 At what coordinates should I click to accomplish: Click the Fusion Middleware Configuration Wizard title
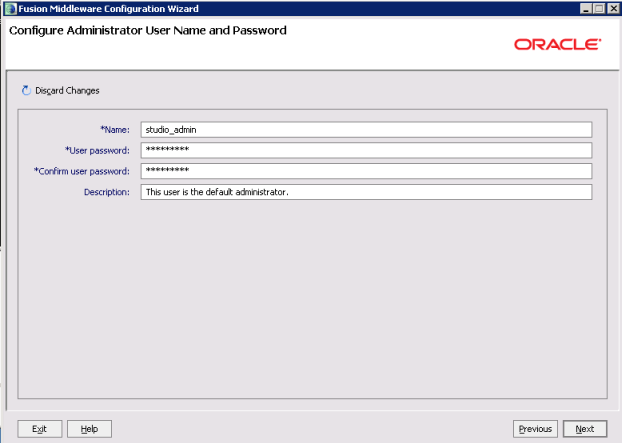[108, 9]
